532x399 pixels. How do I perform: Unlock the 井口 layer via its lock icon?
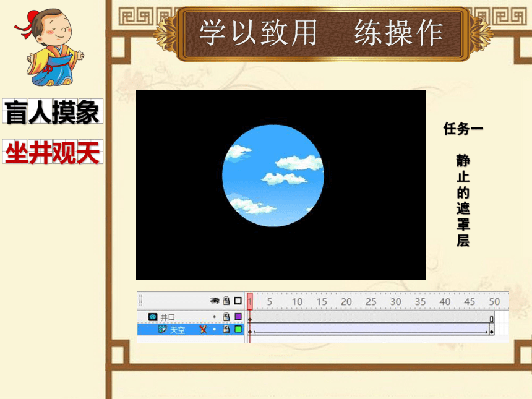226,317
